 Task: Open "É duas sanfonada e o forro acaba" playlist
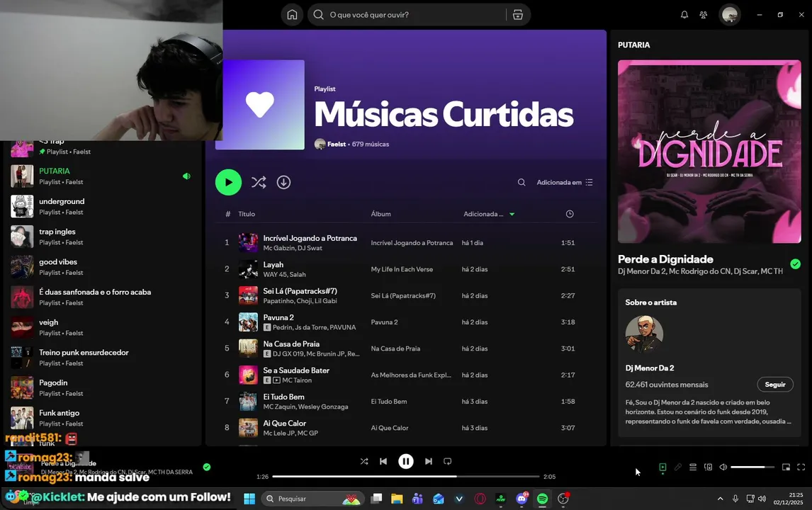click(101, 297)
